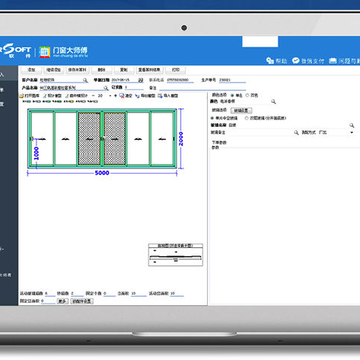Click the minus zoom-out icon
Viewport: 360px width, 360px height.
pos(93,96)
